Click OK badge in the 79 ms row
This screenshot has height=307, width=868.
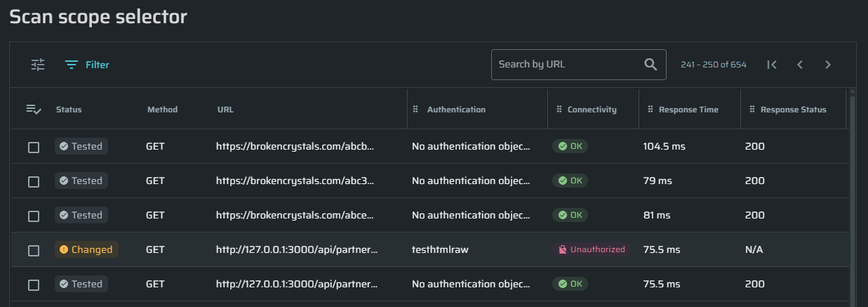click(570, 181)
